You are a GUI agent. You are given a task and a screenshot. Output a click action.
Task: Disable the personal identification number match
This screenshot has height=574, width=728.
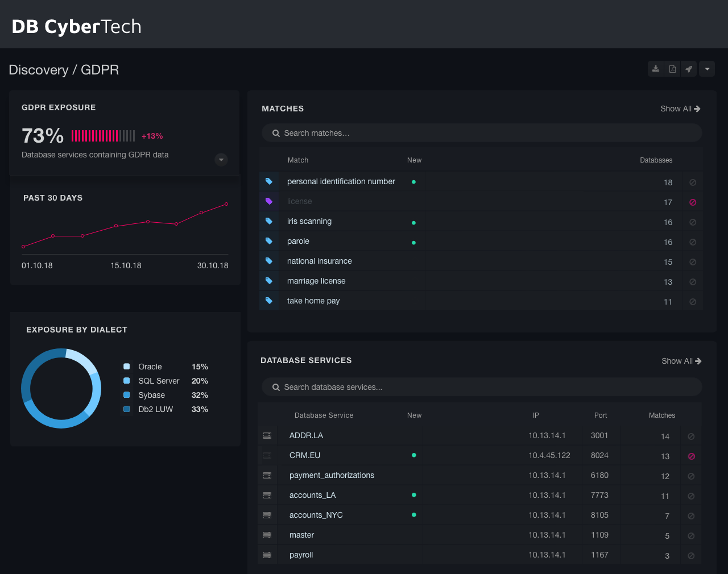tap(693, 182)
